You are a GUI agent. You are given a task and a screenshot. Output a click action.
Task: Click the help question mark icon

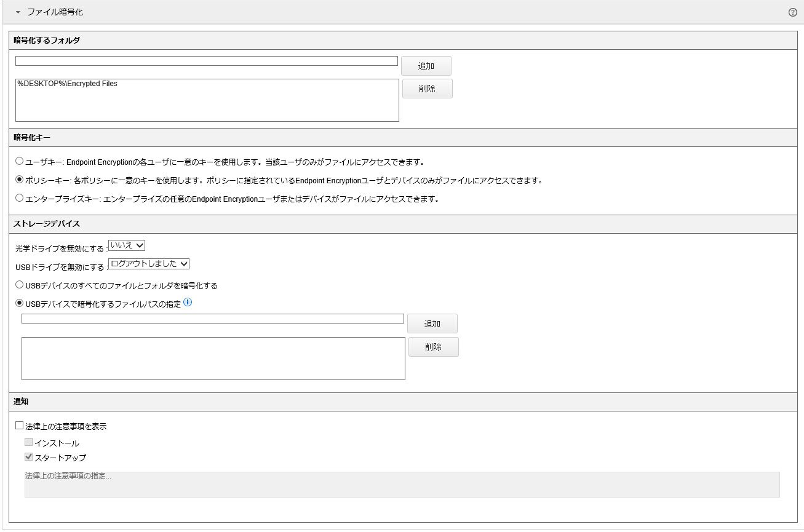point(792,12)
